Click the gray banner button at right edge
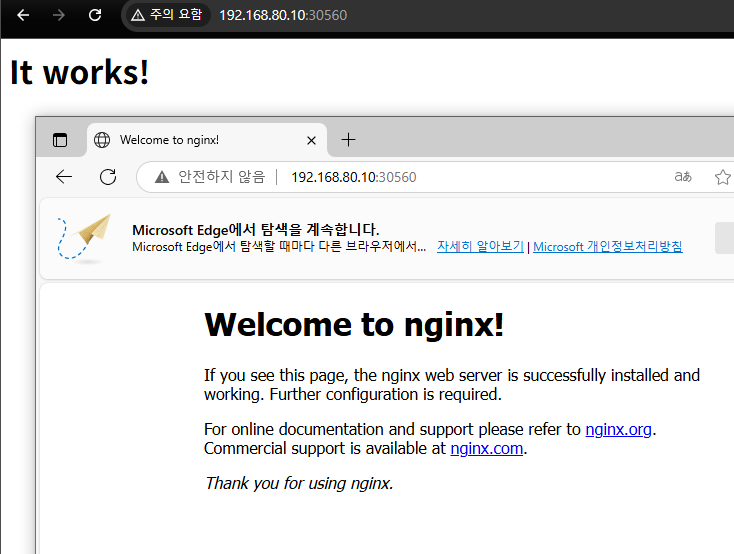This screenshot has width=734, height=554. coord(724,238)
